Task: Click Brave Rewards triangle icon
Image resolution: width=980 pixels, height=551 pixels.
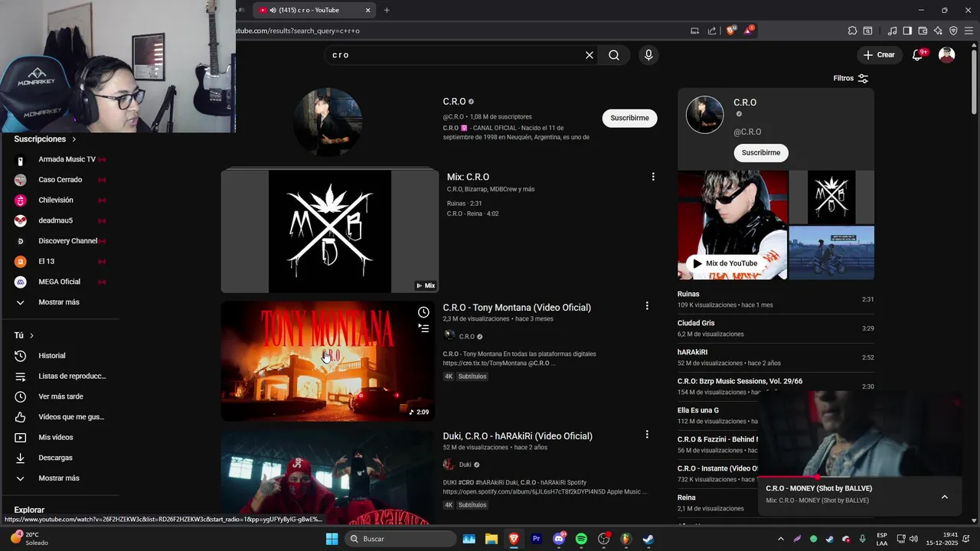Action: (x=748, y=31)
